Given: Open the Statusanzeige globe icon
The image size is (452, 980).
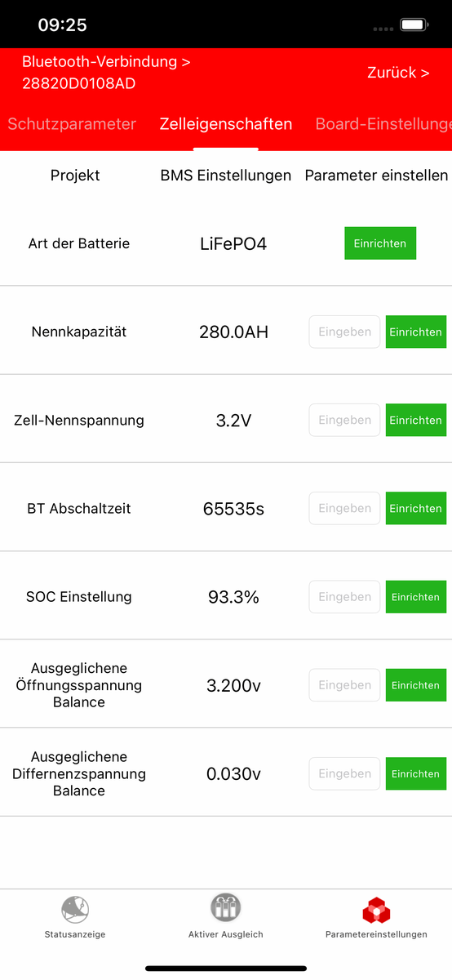Looking at the screenshot, I should [x=75, y=909].
